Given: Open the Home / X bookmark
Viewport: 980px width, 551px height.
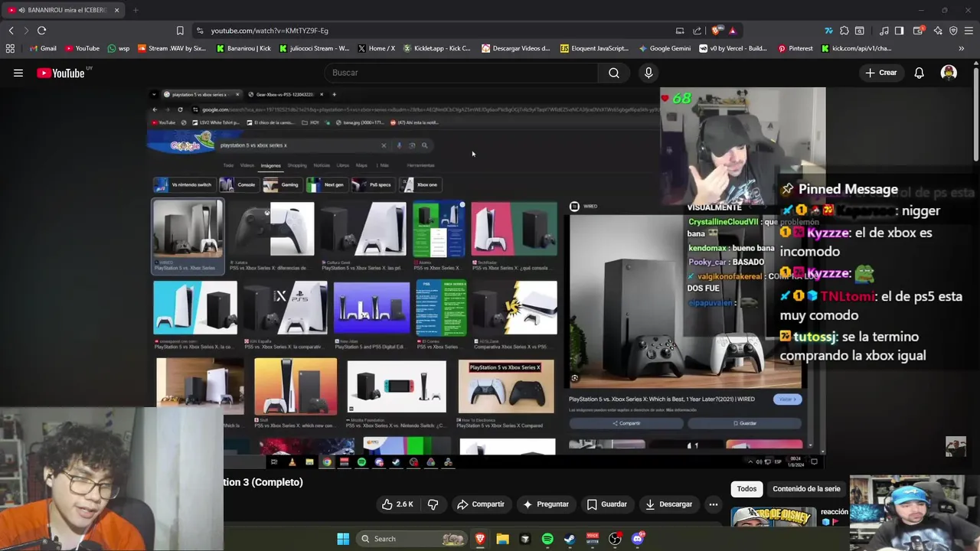Looking at the screenshot, I should click(x=376, y=48).
